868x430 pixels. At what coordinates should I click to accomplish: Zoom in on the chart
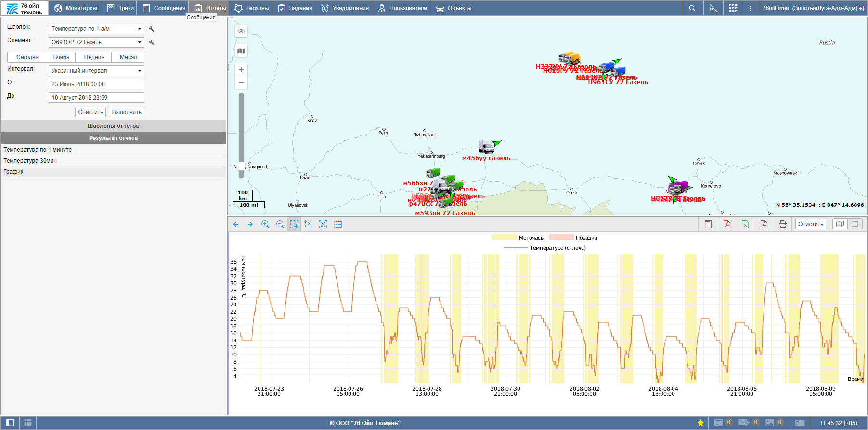point(265,224)
